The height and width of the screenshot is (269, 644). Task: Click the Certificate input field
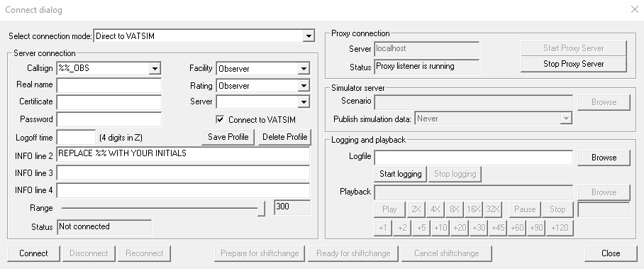(109, 102)
